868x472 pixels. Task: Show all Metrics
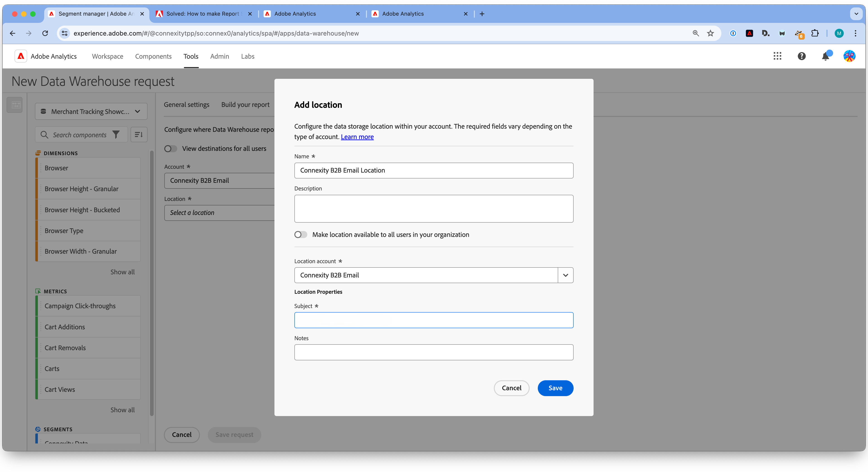click(x=122, y=410)
